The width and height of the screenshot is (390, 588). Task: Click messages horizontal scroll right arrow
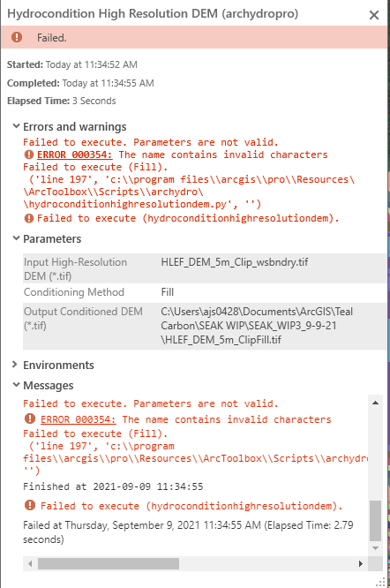click(360, 563)
